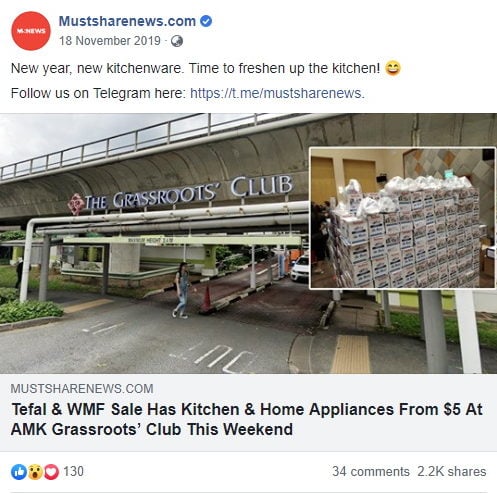Open the Mustsharenews red profile picture
Viewport: 497px width, 494px height.
tap(31, 31)
